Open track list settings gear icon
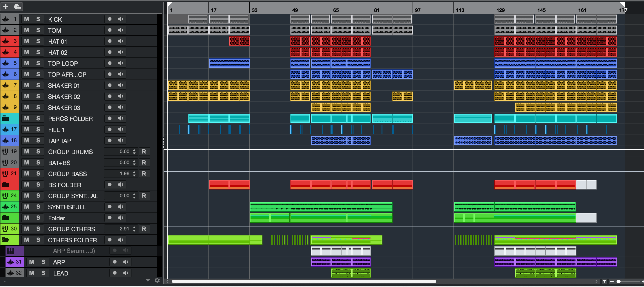644x287 pixels. point(157,280)
